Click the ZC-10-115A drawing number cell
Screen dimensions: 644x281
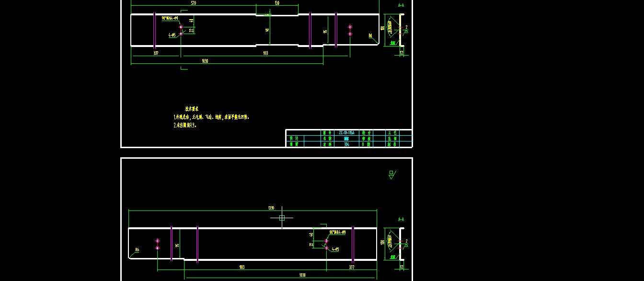point(346,133)
